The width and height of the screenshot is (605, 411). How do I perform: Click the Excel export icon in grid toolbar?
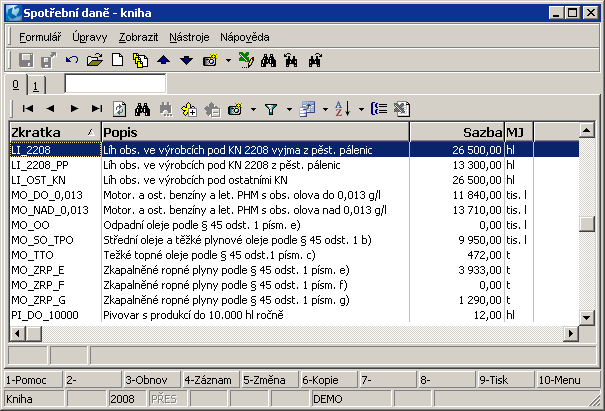click(402, 109)
